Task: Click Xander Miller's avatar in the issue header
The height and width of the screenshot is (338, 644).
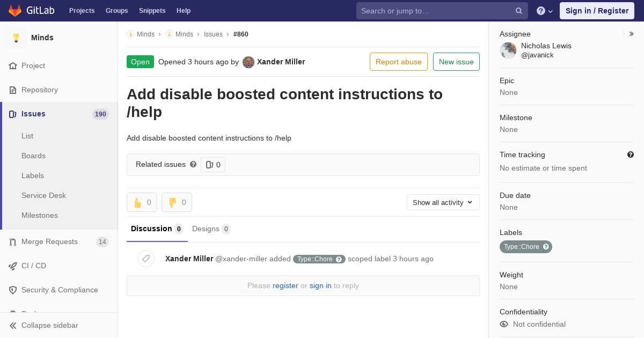Action: coord(248,62)
